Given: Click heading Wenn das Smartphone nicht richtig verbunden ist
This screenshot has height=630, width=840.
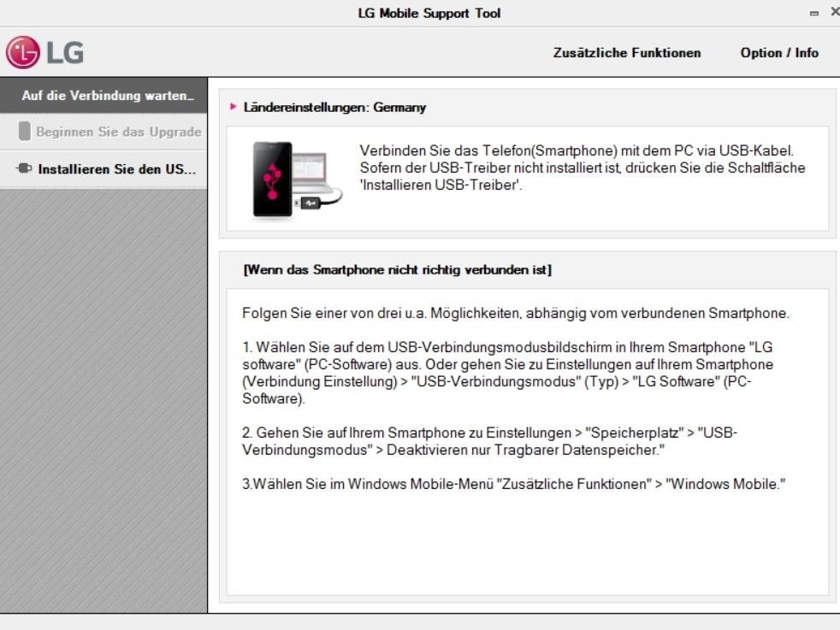Looking at the screenshot, I should [397, 270].
